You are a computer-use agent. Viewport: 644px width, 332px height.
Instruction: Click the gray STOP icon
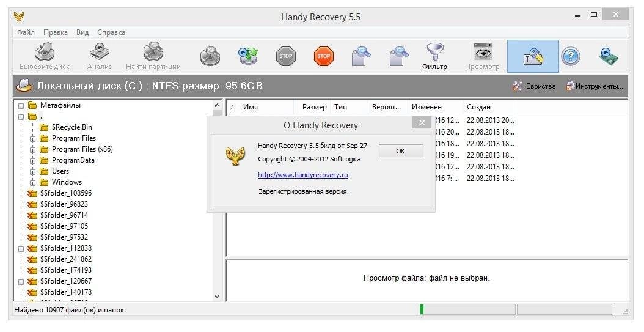tap(285, 56)
